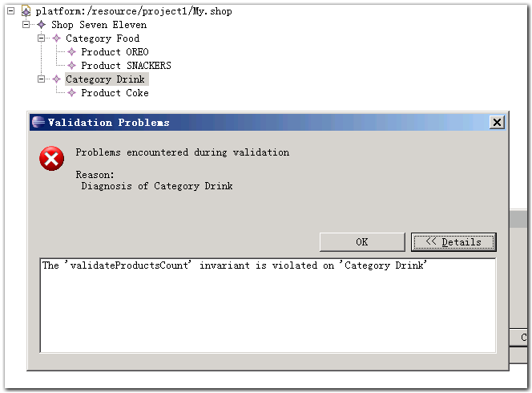This screenshot has height=393, width=532.
Task: Click the red error icon in dialog
Action: coord(52,159)
